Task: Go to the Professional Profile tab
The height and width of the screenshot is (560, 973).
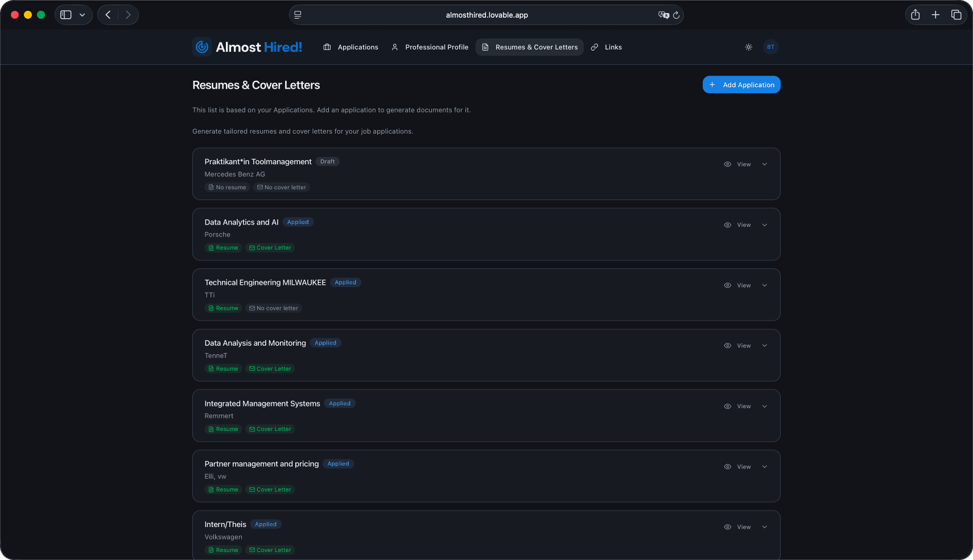Action: [x=430, y=47]
